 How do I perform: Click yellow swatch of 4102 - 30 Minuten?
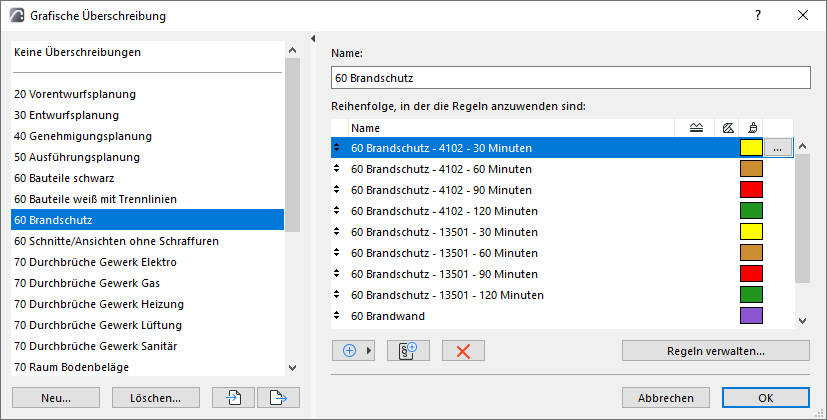coord(751,148)
